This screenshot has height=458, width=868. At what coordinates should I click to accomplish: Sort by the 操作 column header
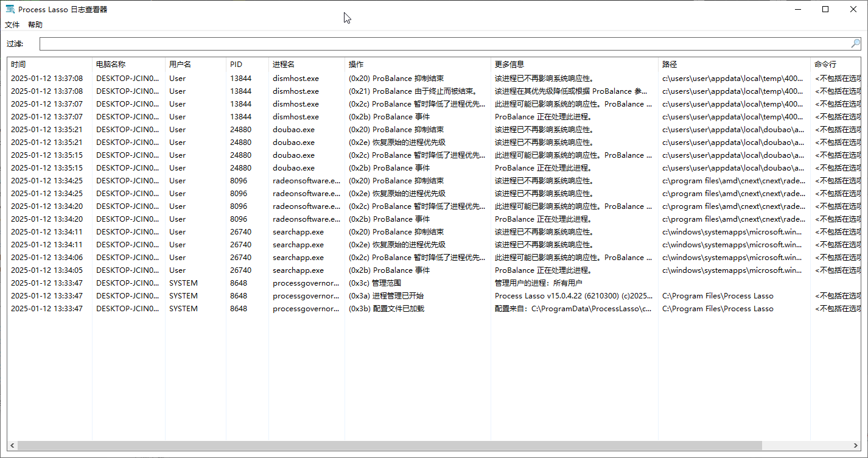pos(418,64)
